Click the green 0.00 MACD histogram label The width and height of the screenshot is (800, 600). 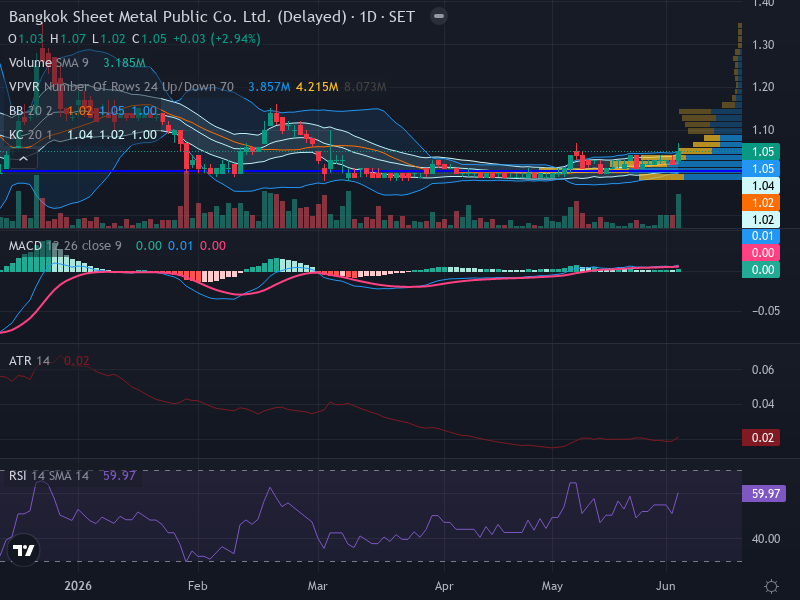click(761, 269)
